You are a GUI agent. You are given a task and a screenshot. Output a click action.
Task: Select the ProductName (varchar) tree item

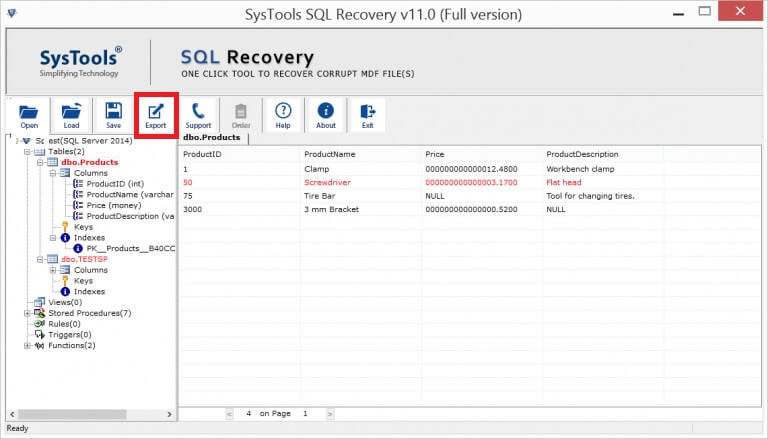130,195
